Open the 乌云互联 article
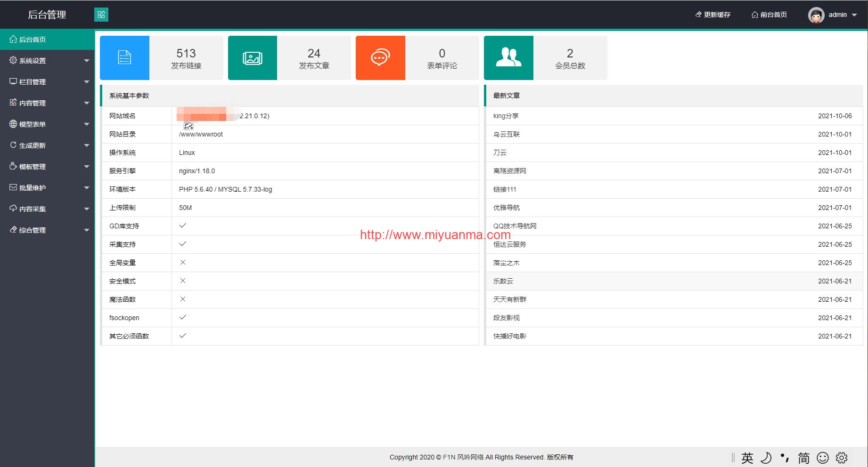This screenshot has width=868, height=467. point(507,134)
